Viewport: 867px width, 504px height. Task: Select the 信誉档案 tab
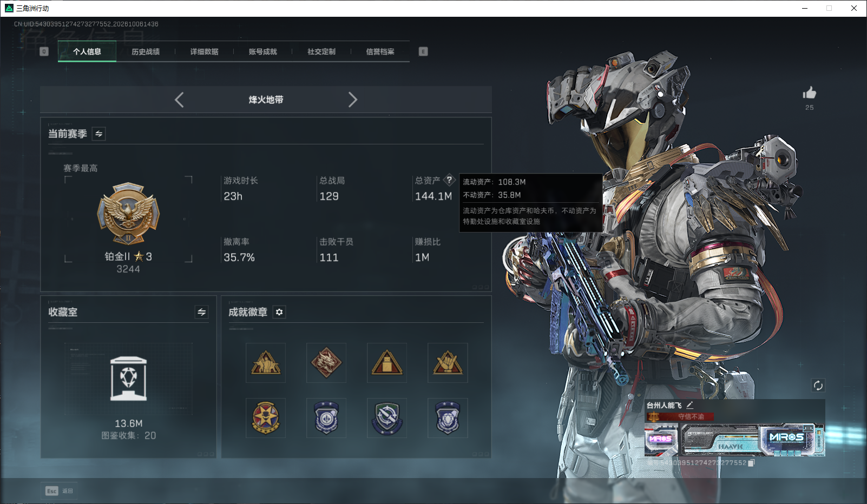[380, 52]
